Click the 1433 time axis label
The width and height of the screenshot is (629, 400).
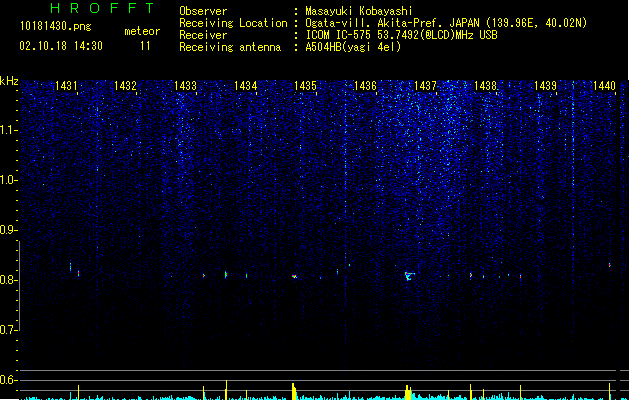(186, 86)
